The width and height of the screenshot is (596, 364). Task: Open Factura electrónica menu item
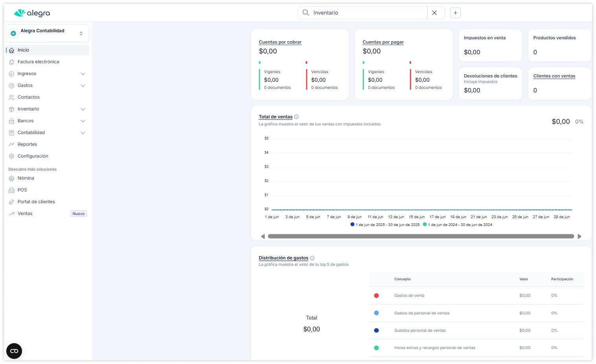click(x=48, y=62)
